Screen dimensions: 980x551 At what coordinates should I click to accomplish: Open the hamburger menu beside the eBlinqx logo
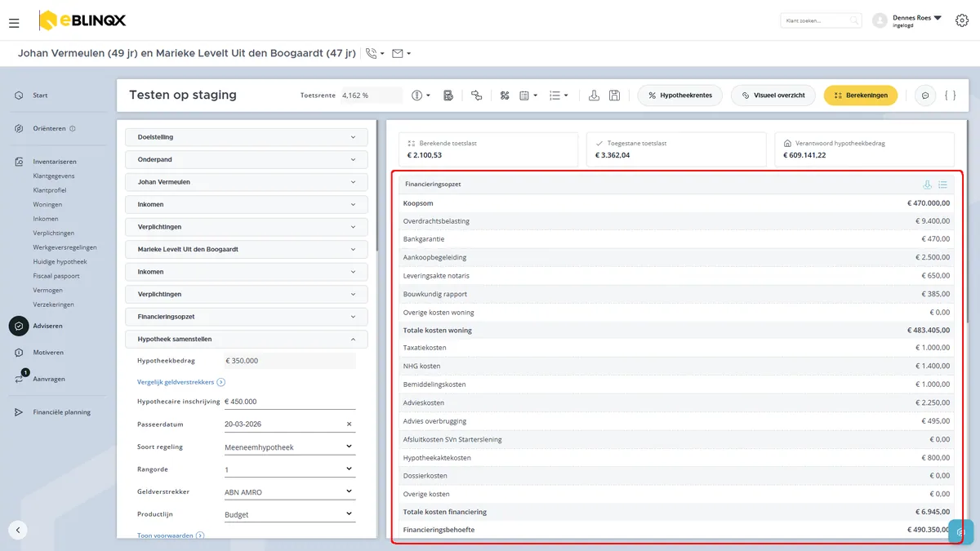pos(14,23)
